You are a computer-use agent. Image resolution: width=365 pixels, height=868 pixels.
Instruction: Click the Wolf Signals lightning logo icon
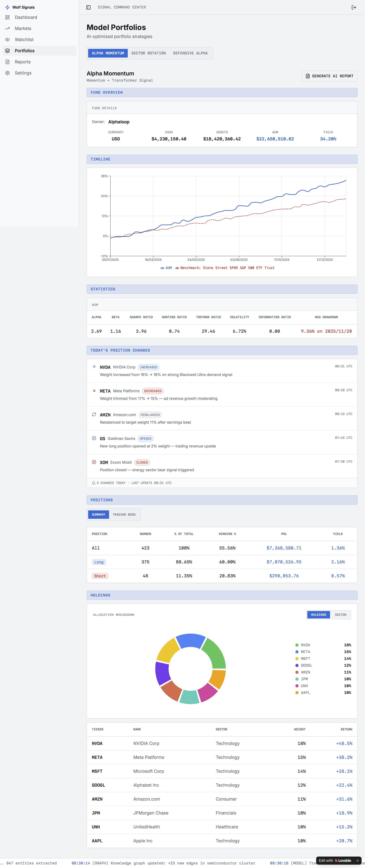(x=7, y=7)
